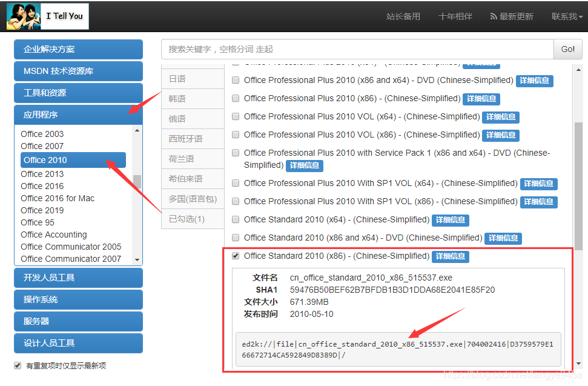Uncheck Office Standard 2010 (x86) checkbox
Screen dimensions: 588x386
pyautogui.click(x=236, y=256)
